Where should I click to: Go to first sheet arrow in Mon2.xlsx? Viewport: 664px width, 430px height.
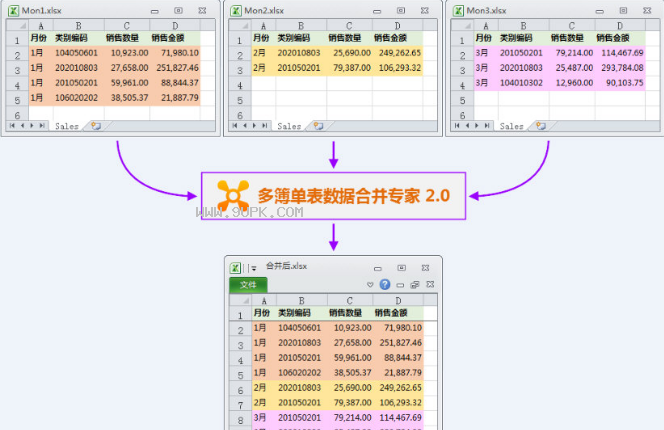coord(234,126)
